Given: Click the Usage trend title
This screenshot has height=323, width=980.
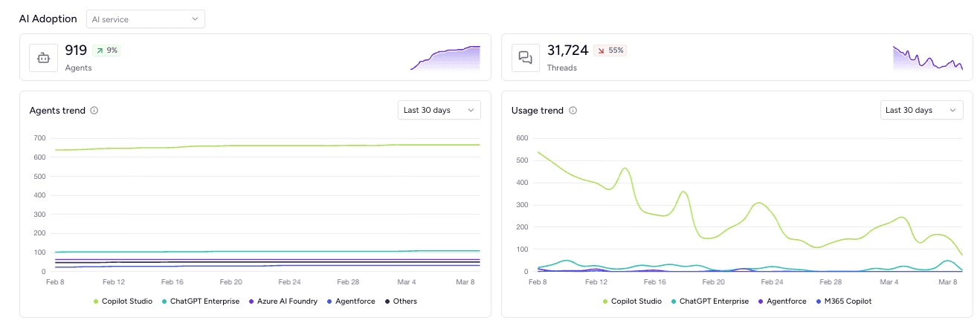Looking at the screenshot, I should pos(538,111).
